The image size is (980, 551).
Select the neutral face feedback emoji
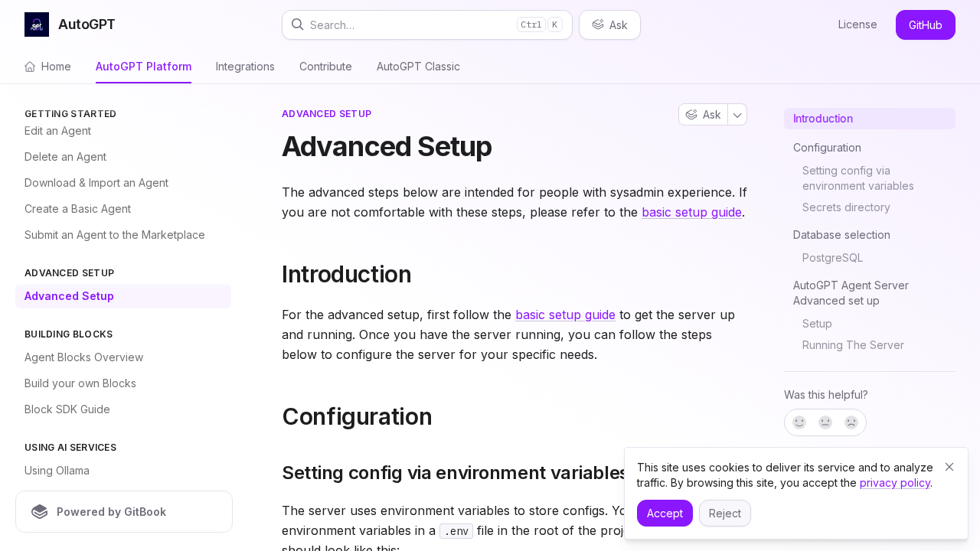click(825, 422)
